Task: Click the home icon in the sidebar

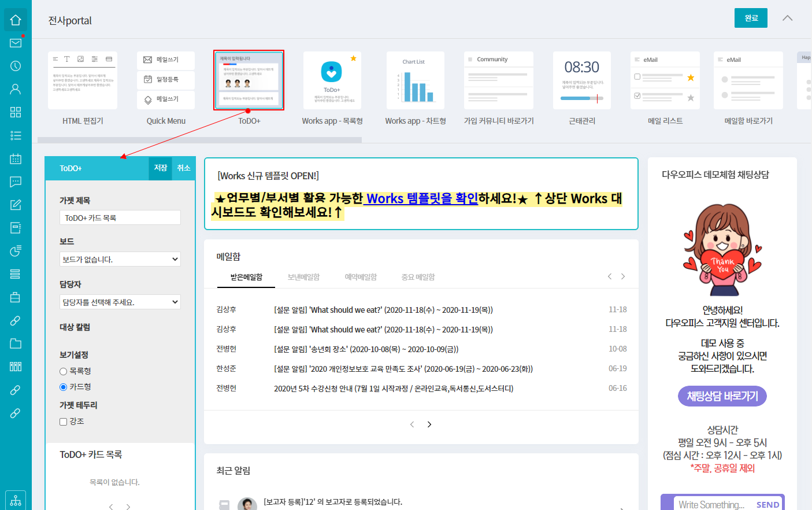Action: 16,20
